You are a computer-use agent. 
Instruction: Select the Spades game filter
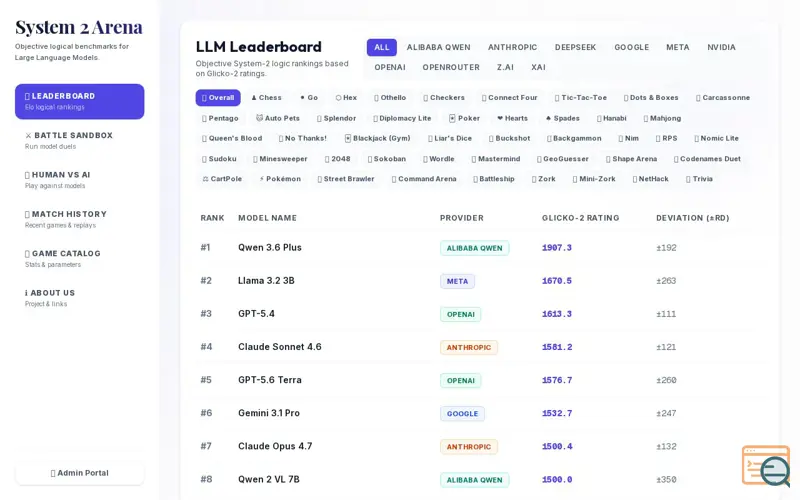pyautogui.click(x=562, y=118)
